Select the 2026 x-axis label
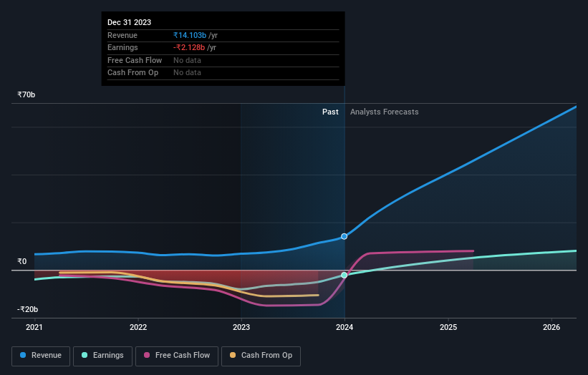Screen dimensions: 588x375 [551, 327]
